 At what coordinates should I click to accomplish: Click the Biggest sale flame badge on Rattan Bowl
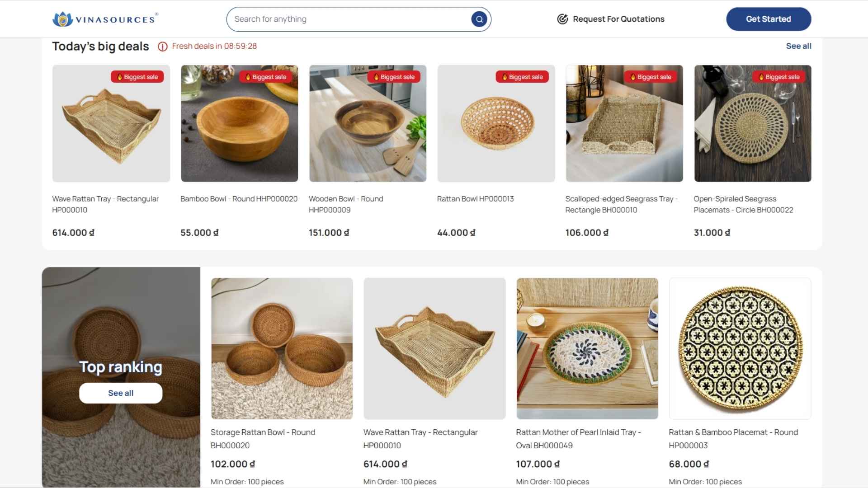[522, 77]
